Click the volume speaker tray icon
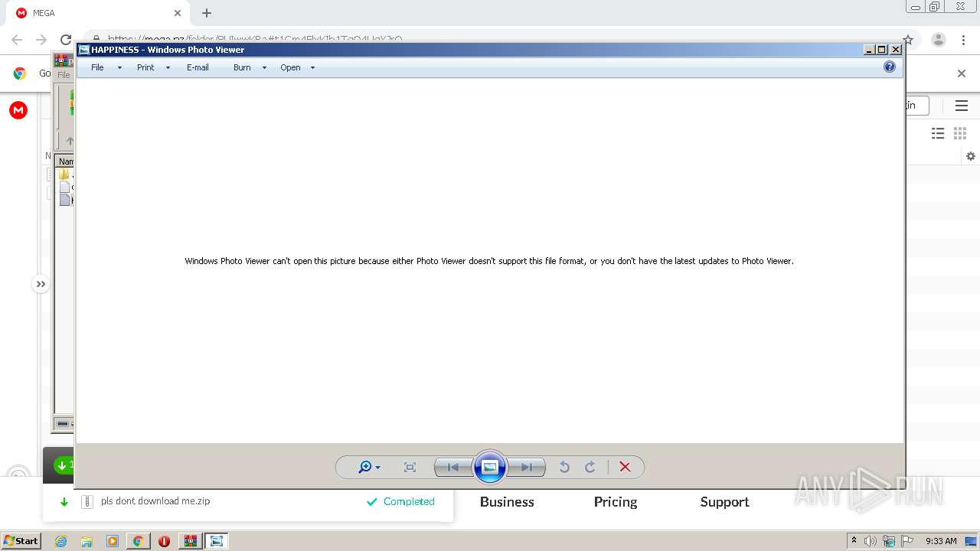980x551 pixels. pyautogui.click(x=871, y=541)
